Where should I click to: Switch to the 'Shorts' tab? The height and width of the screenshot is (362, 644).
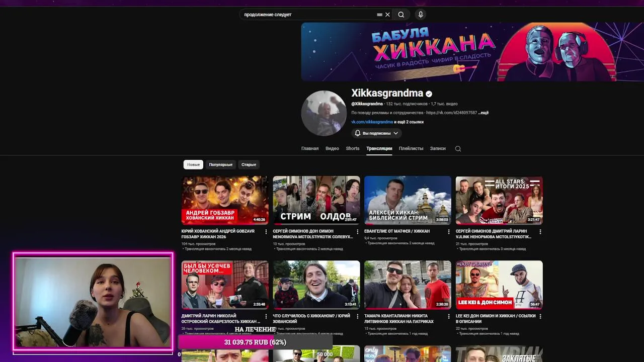[353, 148]
